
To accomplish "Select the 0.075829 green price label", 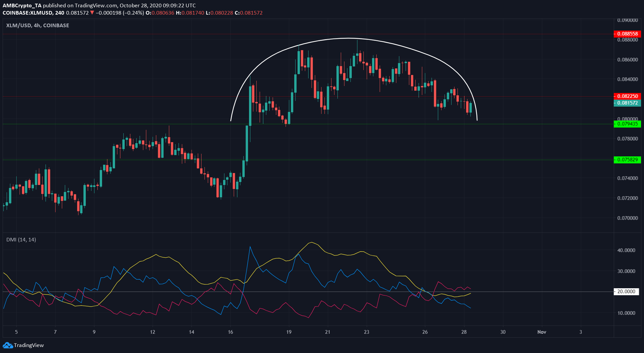I will [x=627, y=160].
